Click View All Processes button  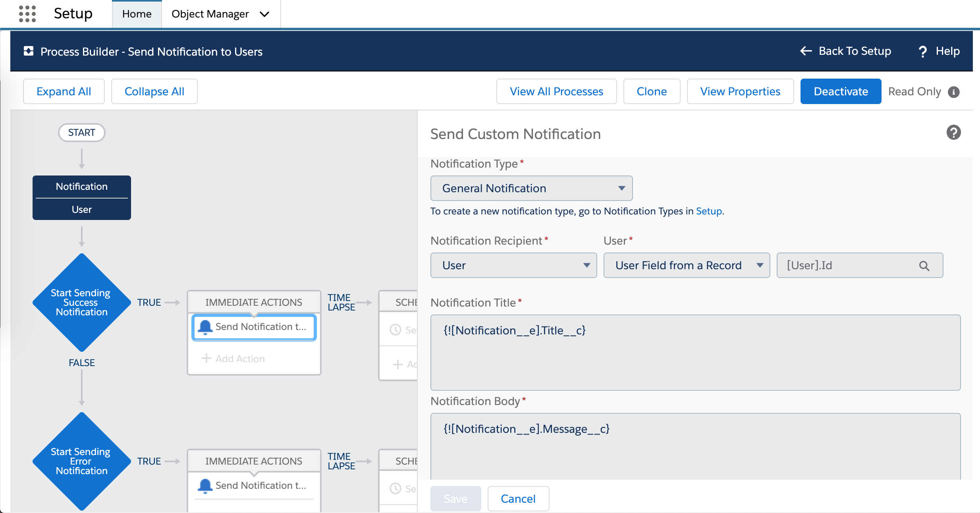tap(556, 91)
